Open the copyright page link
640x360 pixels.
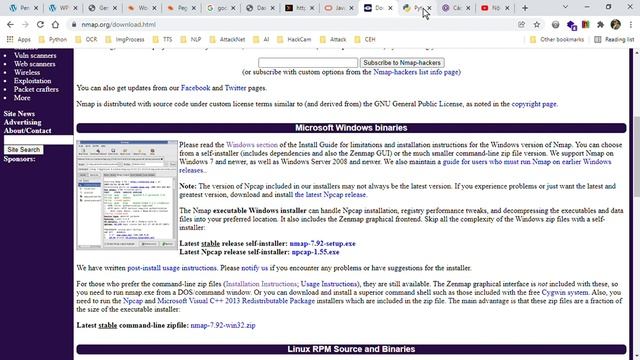point(534,104)
